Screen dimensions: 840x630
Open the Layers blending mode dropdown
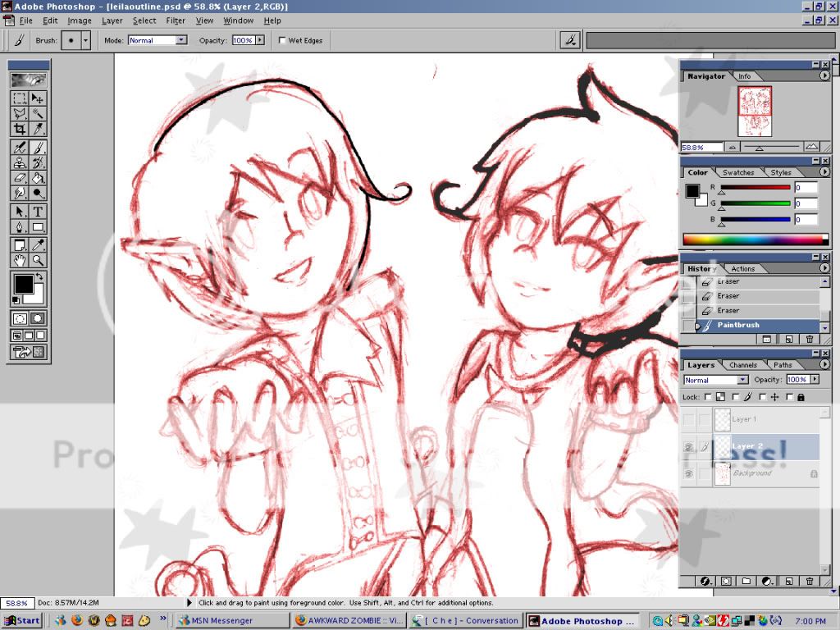coord(716,380)
